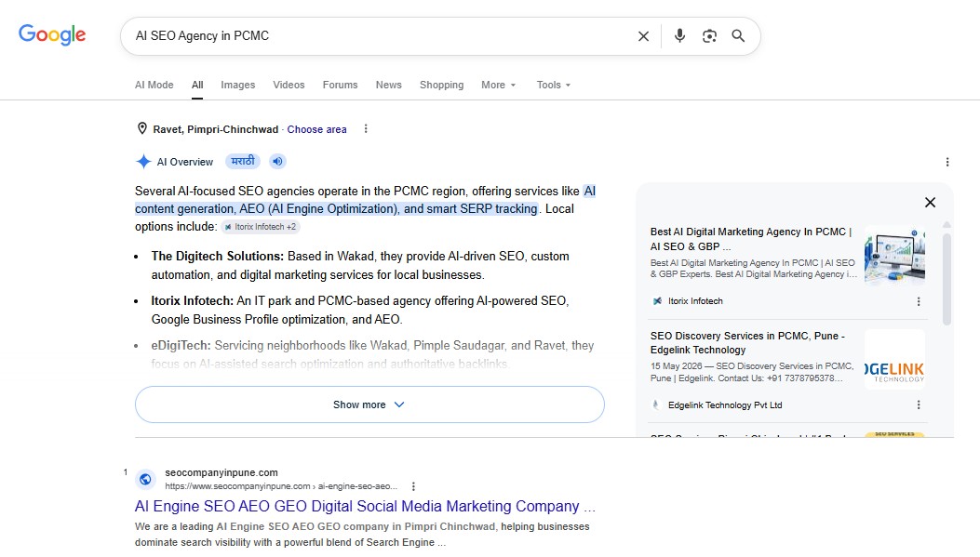This screenshot has height=557, width=980.
Task: Click the Itorix Infotech favicon in sources
Action: pos(657,301)
